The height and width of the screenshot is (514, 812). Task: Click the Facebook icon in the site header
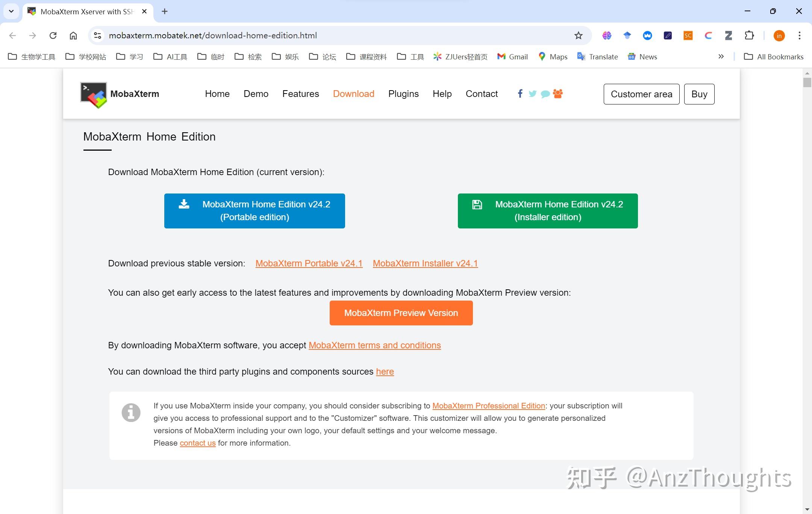(x=520, y=94)
